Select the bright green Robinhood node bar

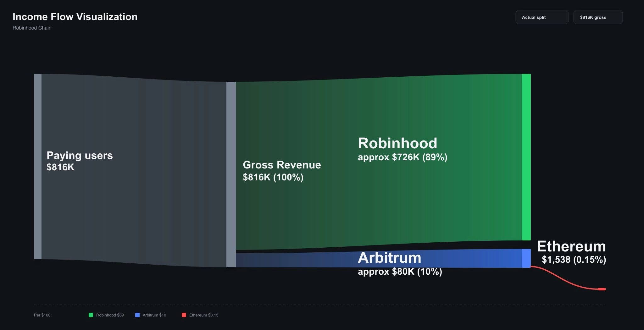pyautogui.click(x=526, y=157)
